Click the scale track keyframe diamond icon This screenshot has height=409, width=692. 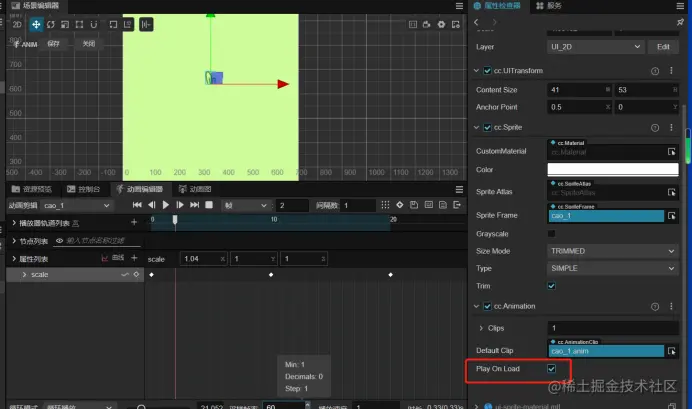pyautogui.click(x=136, y=274)
